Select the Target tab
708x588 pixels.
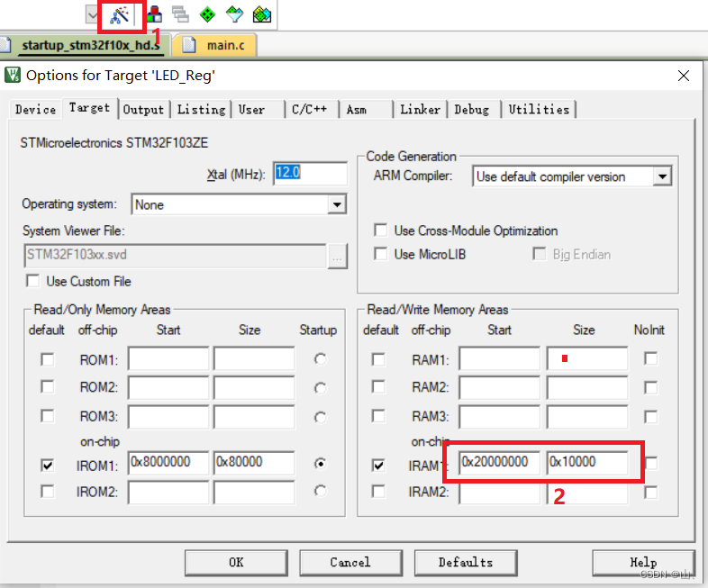point(89,108)
